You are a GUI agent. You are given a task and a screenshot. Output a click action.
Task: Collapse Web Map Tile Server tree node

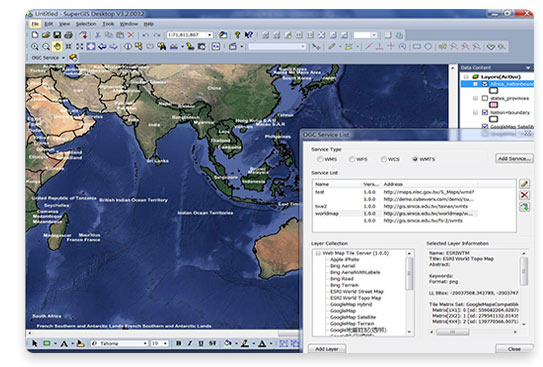(318, 253)
